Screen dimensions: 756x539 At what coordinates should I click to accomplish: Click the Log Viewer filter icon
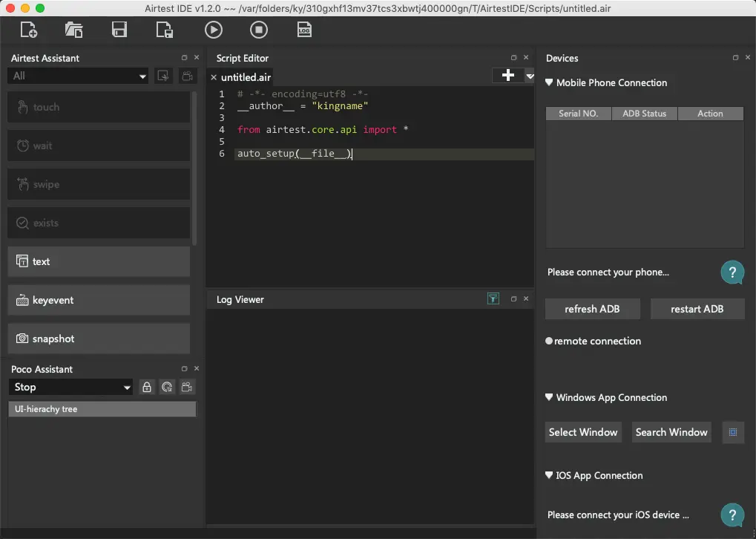[493, 298]
